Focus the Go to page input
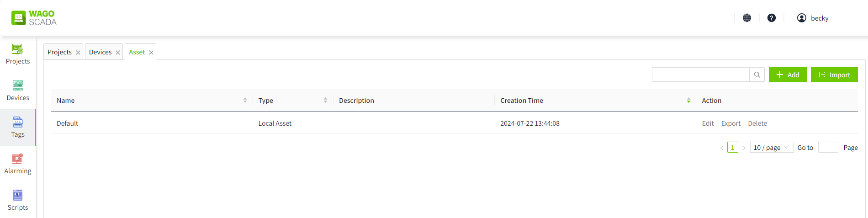The height and width of the screenshot is (218, 868). [828, 147]
